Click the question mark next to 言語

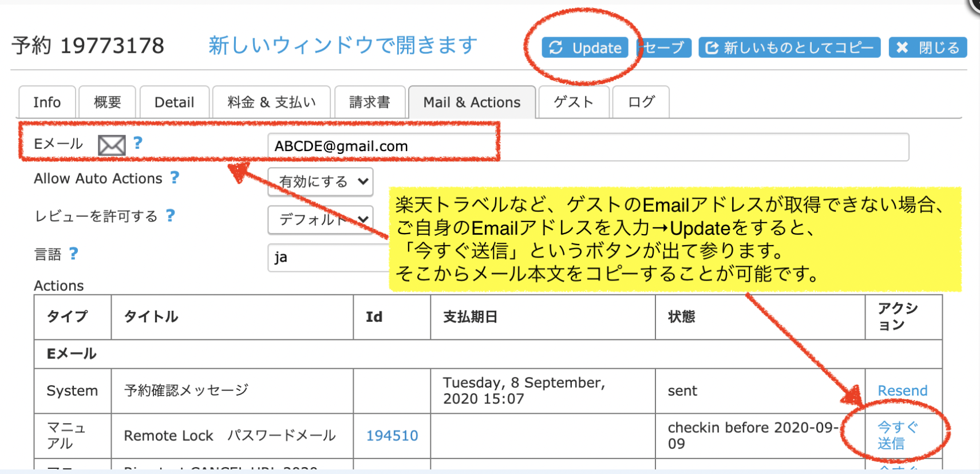click(x=73, y=254)
